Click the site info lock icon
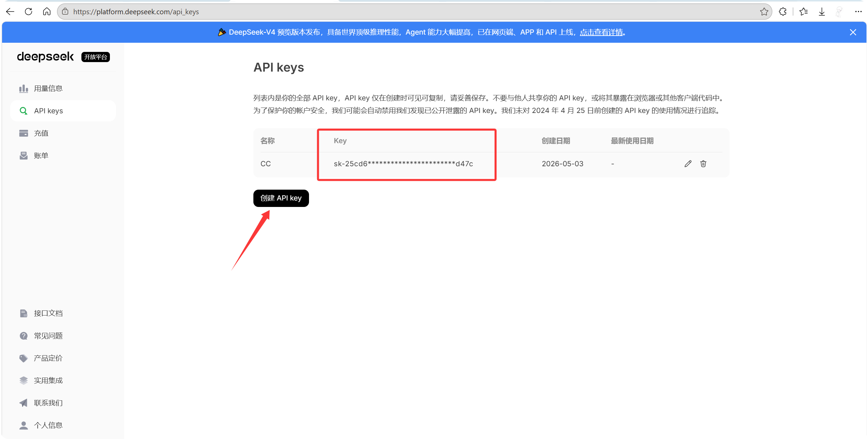Viewport: 868px width, 439px height. [65, 12]
